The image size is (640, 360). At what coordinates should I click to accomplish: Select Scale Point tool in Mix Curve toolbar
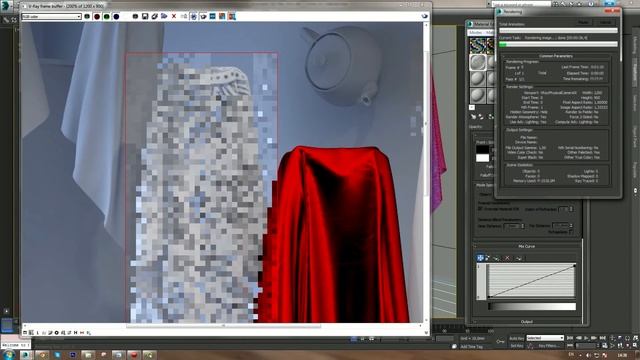pyautogui.click(x=489, y=258)
